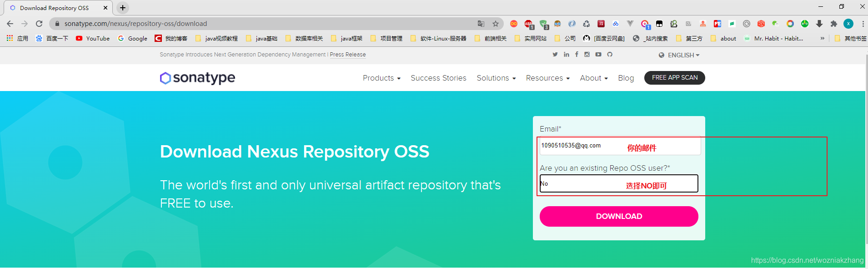Click the AdBlock Plus extension icon
868x269 pixels.
point(528,24)
